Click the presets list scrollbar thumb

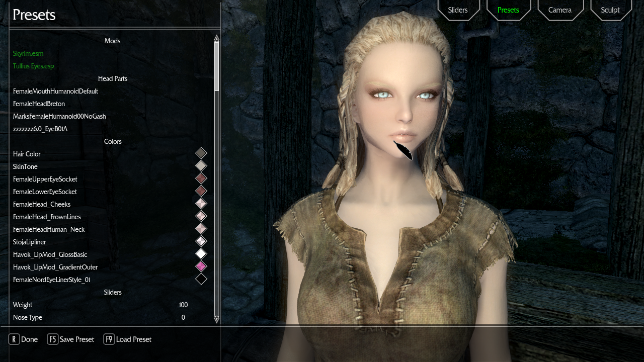[217, 66]
